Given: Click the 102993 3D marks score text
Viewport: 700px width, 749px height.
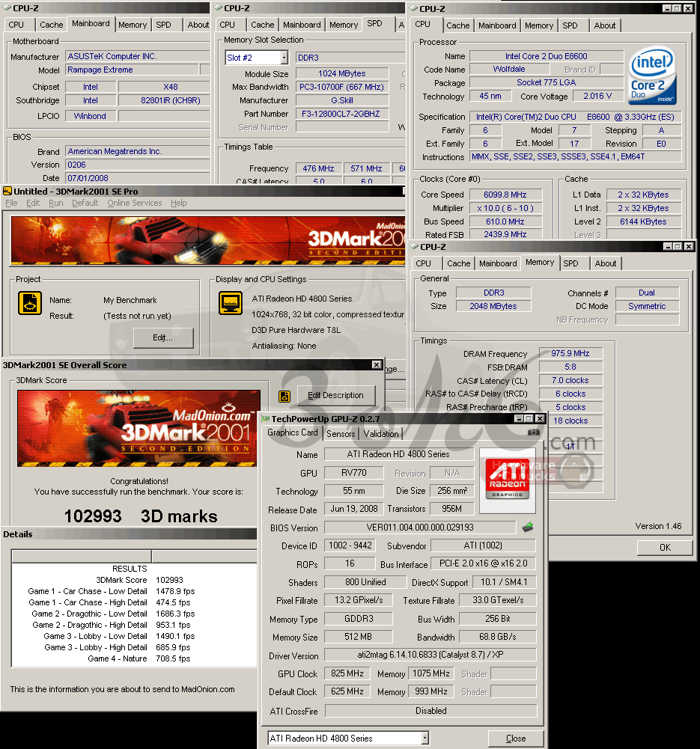Looking at the screenshot, I should pos(141,516).
